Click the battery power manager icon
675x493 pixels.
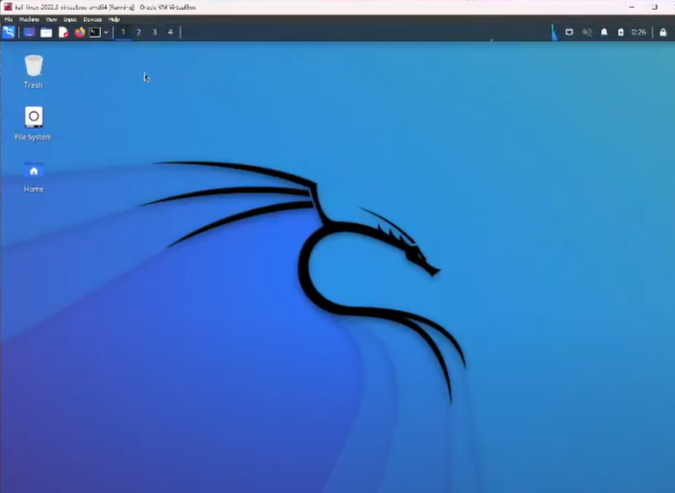(621, 32)
